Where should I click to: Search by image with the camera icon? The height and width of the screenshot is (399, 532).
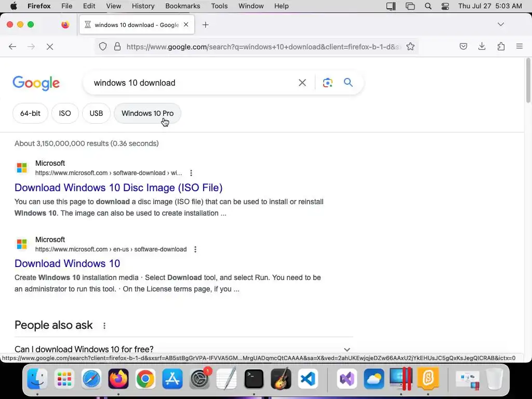pos(327,83)
